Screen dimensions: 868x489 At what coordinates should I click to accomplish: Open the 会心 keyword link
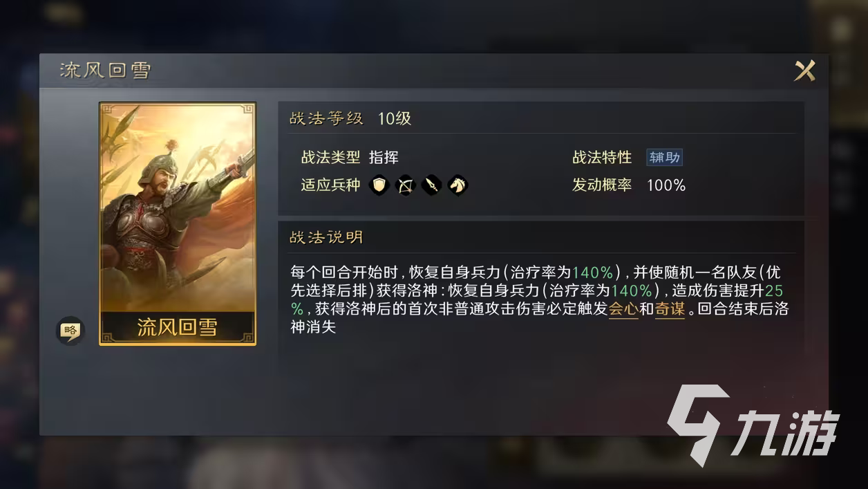click(x=623, y=308)
